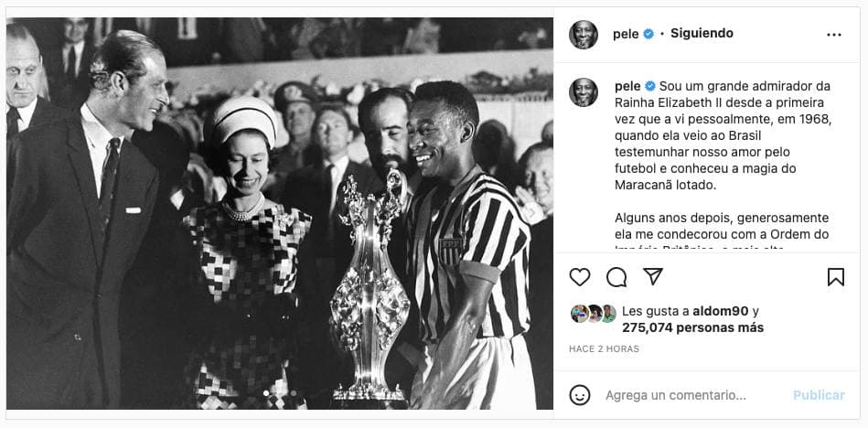Click the pele username in the caption

coord(627,86)
